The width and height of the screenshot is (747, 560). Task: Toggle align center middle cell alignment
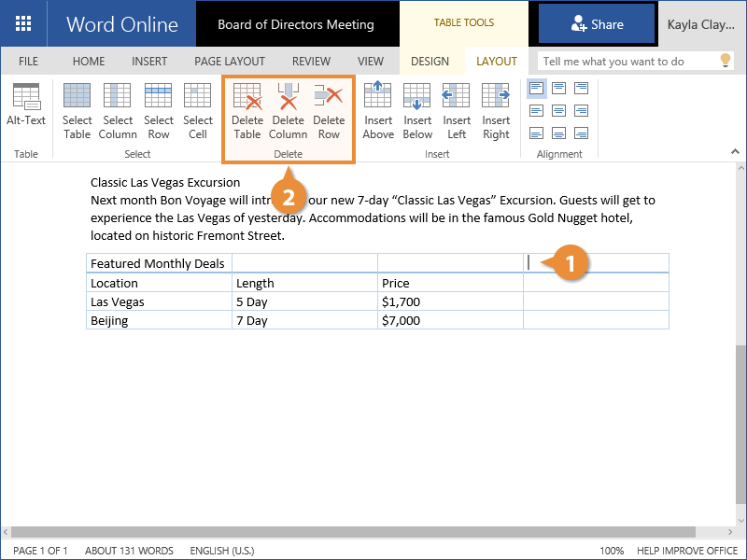[559, 111]
